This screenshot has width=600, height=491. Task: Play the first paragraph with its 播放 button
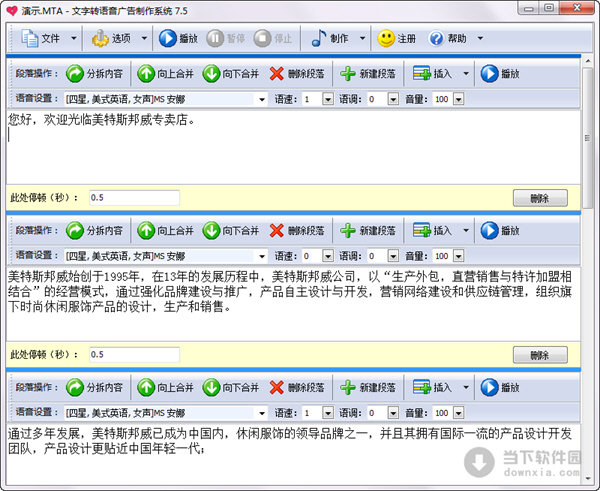[500, 73]
